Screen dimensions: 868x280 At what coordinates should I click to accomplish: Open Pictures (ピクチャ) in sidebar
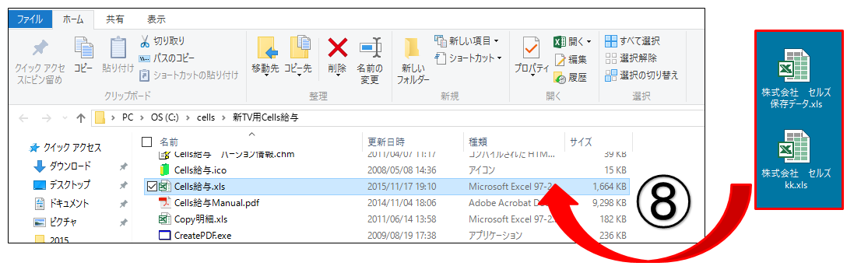[x=63, y=222]
